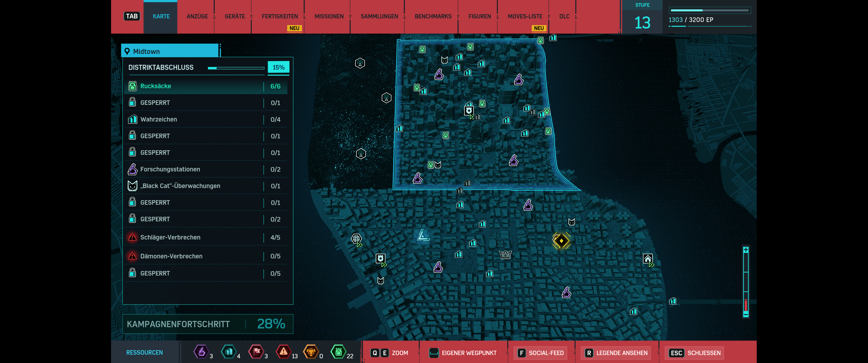Select the red base token flag icon
The image size is (868, 363).
pyautogui.click(x=256, y=352)
